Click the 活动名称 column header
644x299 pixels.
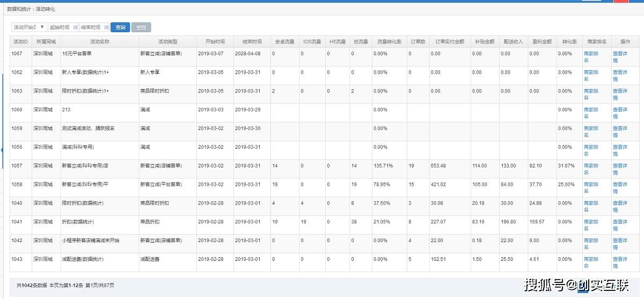(x=100, y=41)
